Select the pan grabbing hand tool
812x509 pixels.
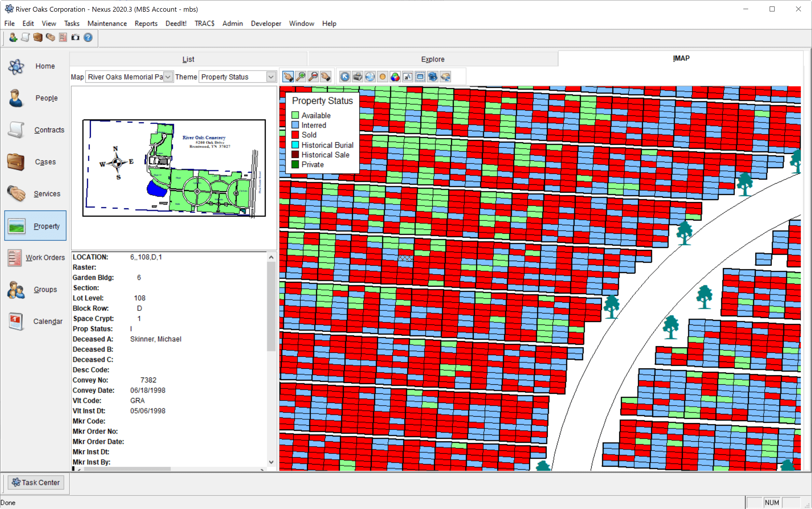click(x=325, y=77)
